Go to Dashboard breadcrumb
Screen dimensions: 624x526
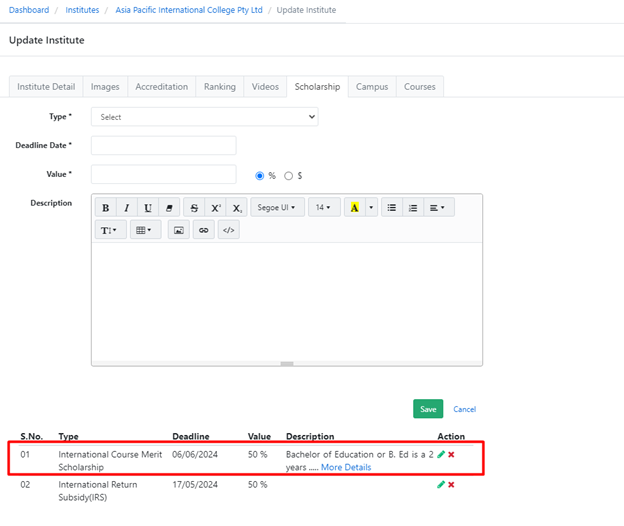29,10
